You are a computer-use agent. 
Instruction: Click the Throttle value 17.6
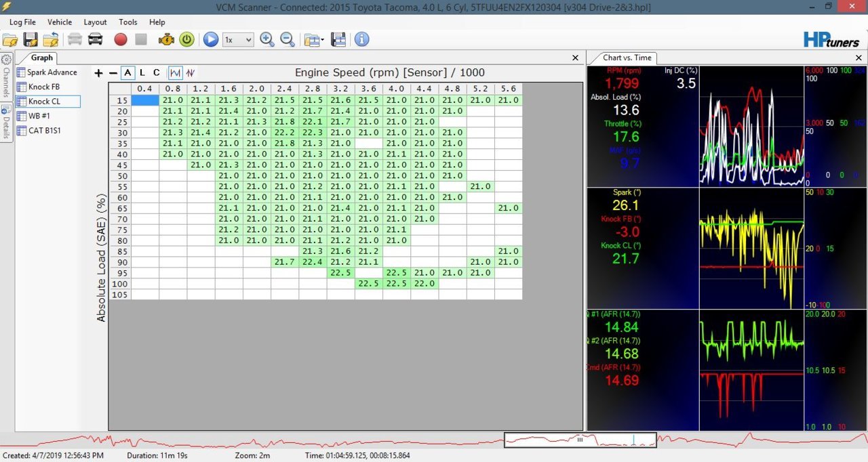tap(625, 138)
